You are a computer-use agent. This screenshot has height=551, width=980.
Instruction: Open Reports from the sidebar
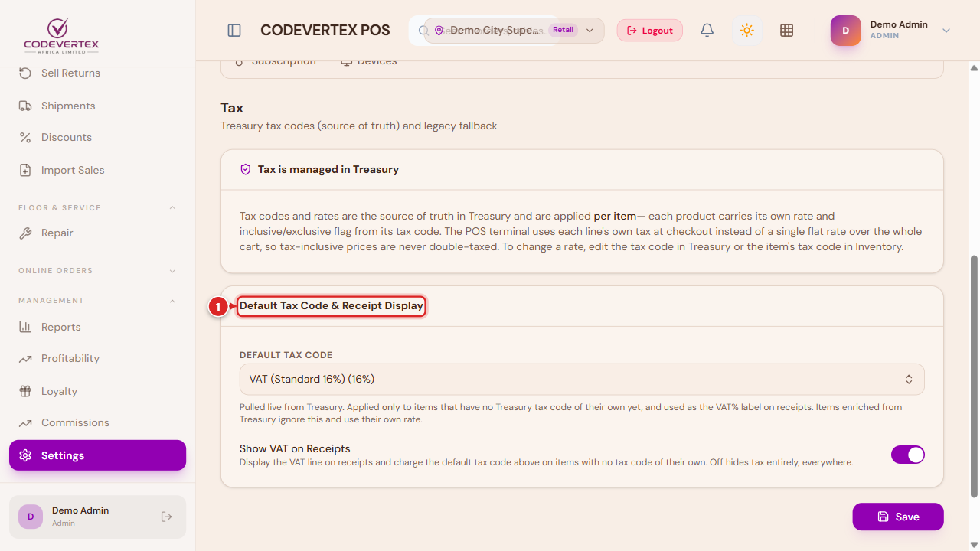coord(97,327)
